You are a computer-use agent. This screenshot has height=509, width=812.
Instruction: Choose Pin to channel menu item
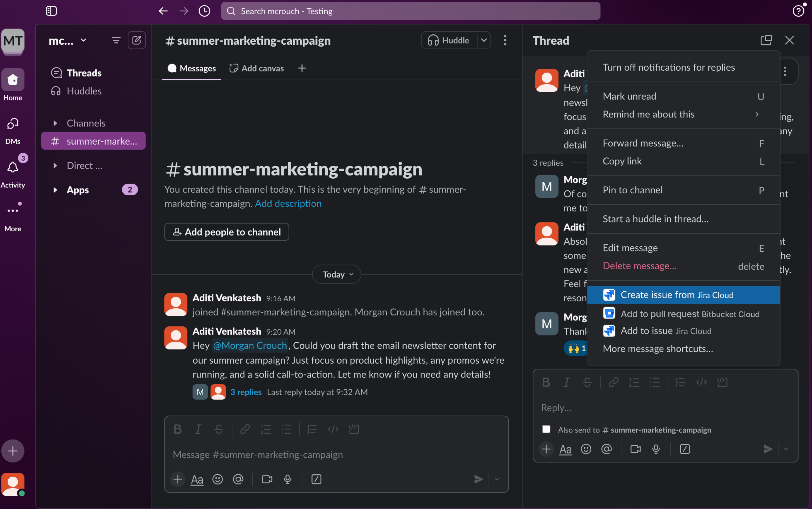[x=683, y=190]
